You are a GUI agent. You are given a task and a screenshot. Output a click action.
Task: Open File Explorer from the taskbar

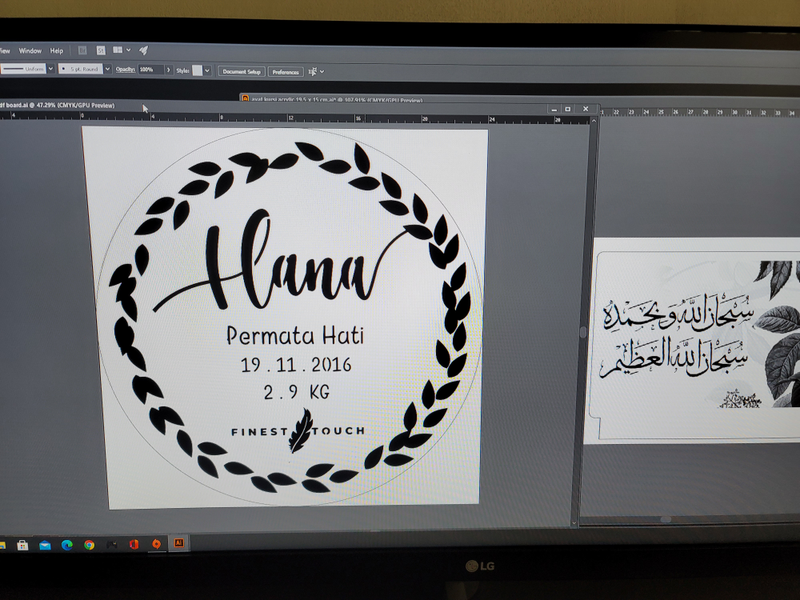point(2,545)
